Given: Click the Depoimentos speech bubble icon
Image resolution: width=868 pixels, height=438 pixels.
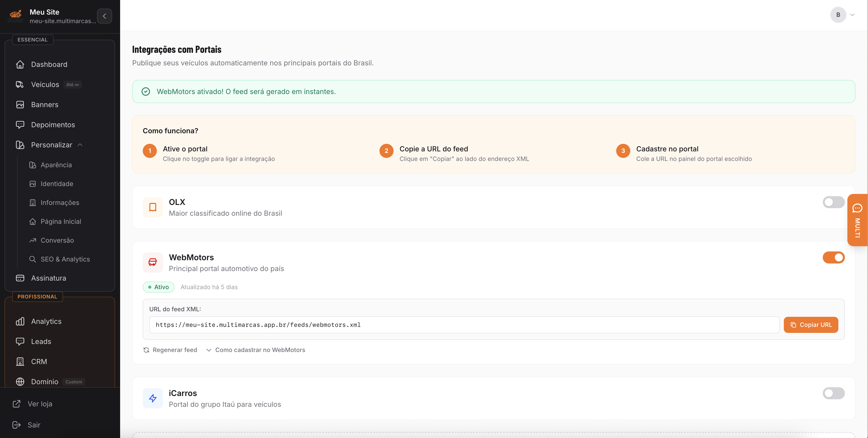Looking at the screenshot, I should coord(20,124).
